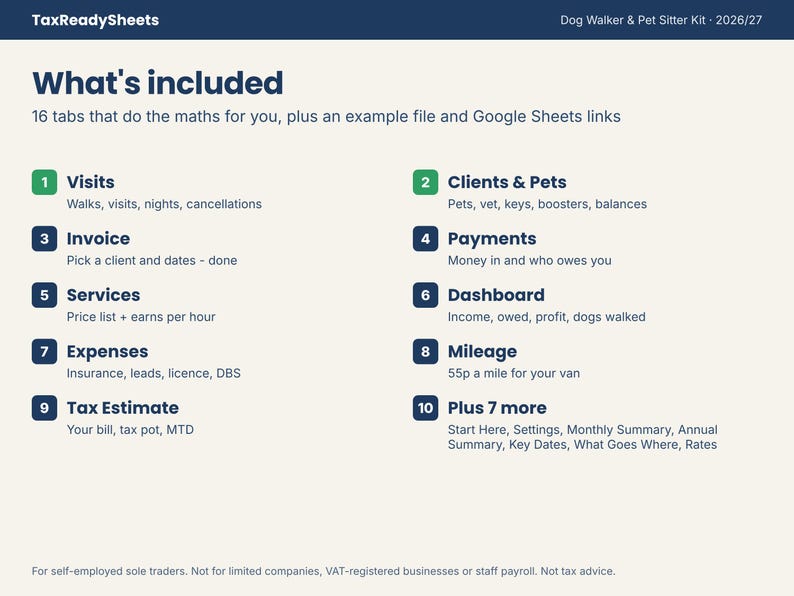The height and width of the screenshot is (596, 794).
Task: Click the '16 tabs that do the maths' subtitle
Action: (x=326, y=116)
